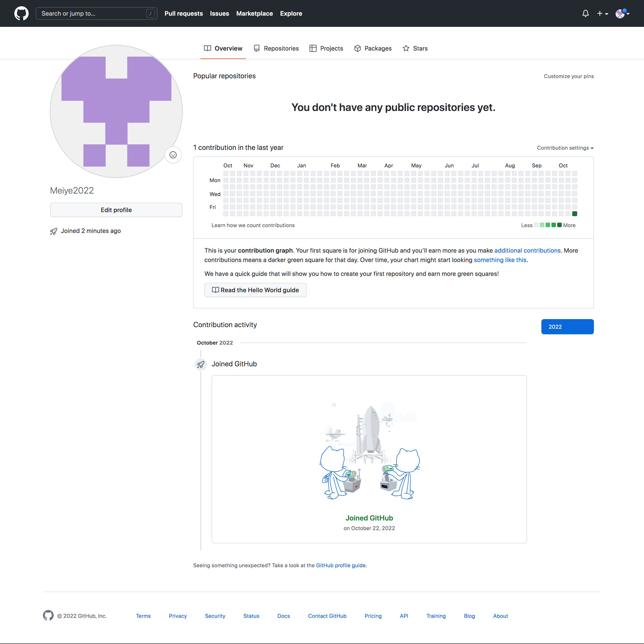Open the About footer link
Viewport: 644px width, 644px height.
[x=500, y=616]
